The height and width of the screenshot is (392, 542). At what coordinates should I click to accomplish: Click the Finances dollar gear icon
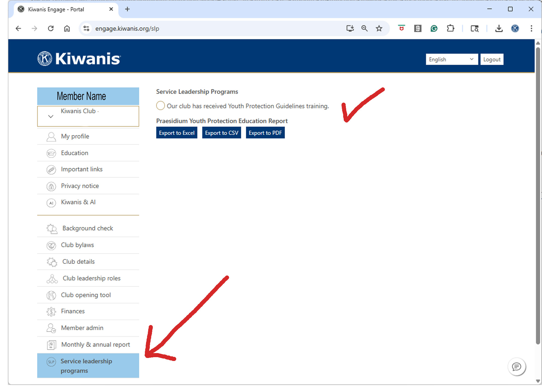coord(51,311)
